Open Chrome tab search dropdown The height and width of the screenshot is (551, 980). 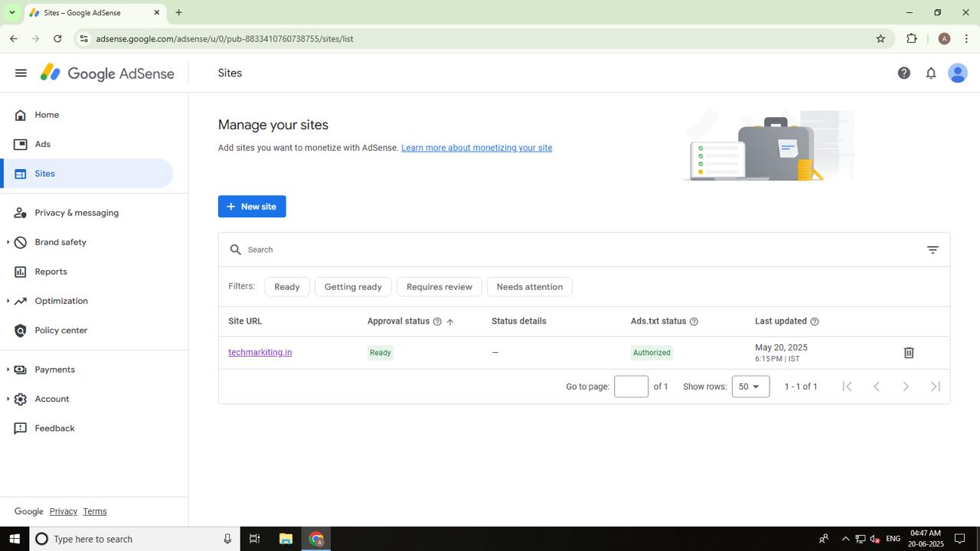[11, 12]
